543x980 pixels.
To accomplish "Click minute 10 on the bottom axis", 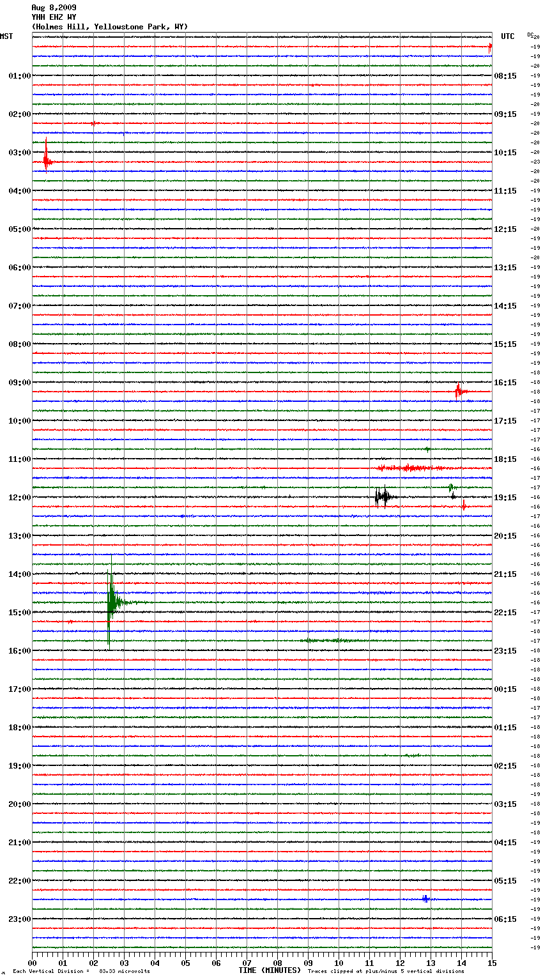I will tap(339, 963).
